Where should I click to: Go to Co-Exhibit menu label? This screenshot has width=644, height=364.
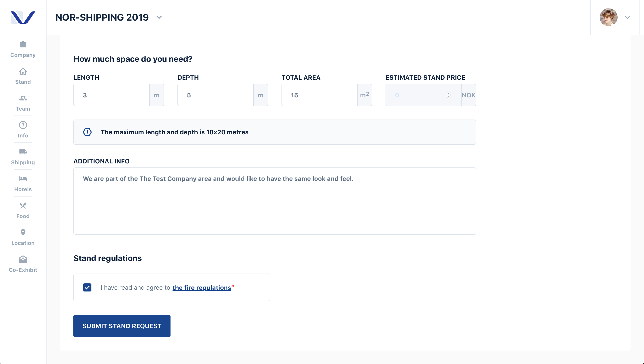[23, 270]
